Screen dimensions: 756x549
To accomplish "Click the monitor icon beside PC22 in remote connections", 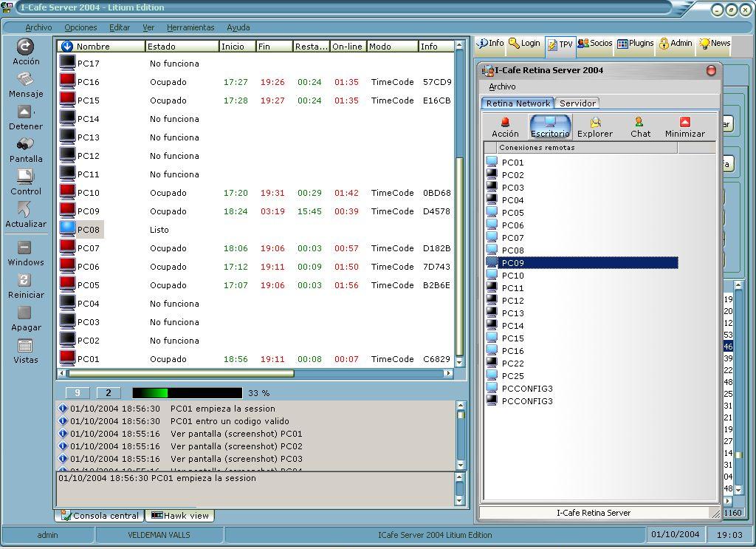I will tap(492, 362).
